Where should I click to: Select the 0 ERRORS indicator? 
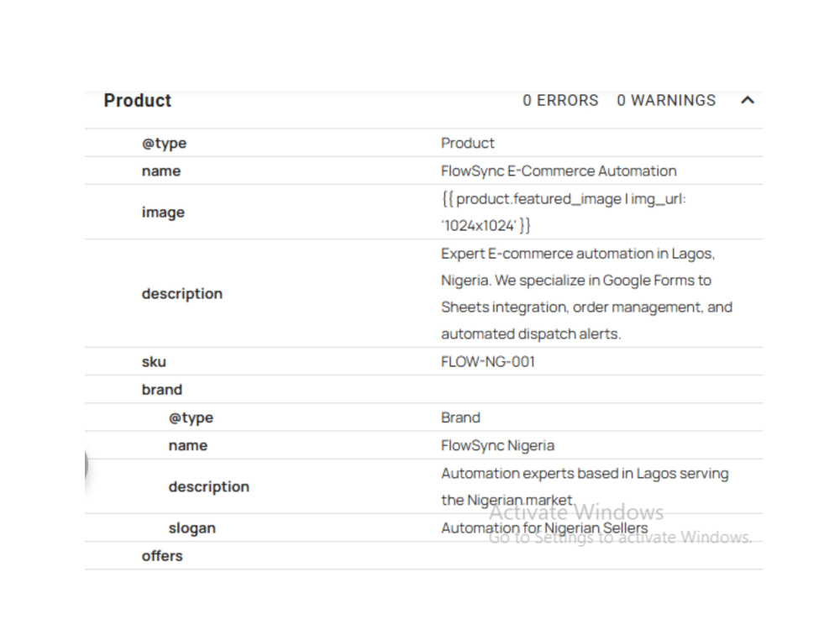(x=560, y=100)
